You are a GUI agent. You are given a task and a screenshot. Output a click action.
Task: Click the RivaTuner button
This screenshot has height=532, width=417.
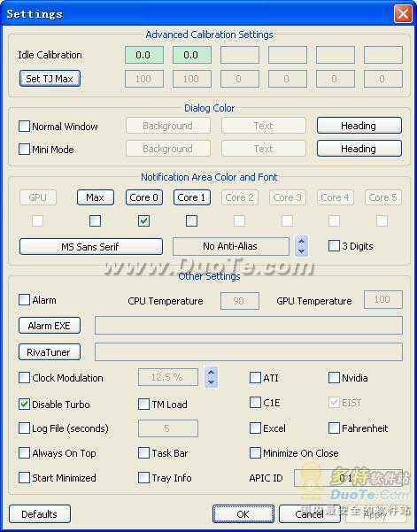pos(50,352)
